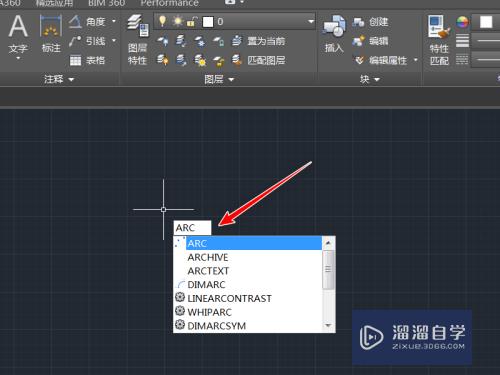
Task: Click the linetype icon in properties panel
Action: click(462, 60)
